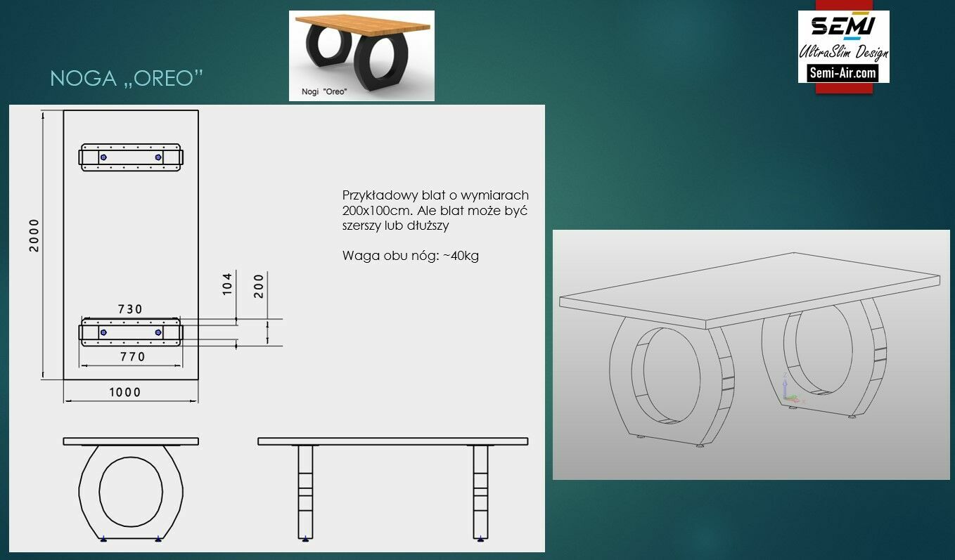Select the Nogi "Oreo" table render thumbnail
This screenshot has height=560, width=955.
tap(361, 56)
